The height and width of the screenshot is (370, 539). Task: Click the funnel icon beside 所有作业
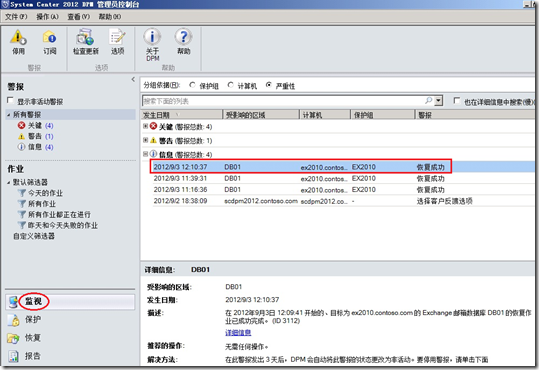[x=22, y=204]
